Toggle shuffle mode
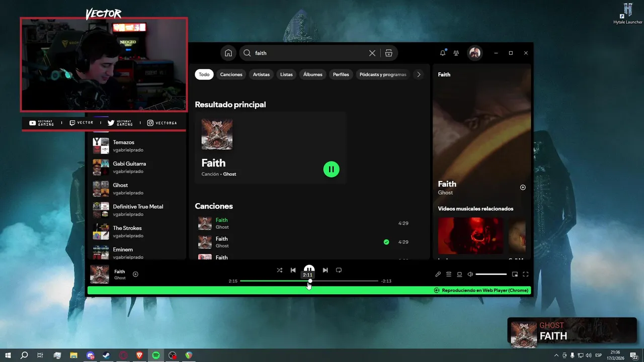The height and width of the screenshot is (362, 644). coord(279,270)
